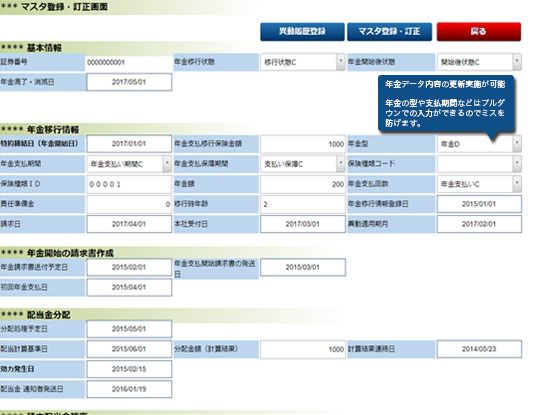Click the red 戻る button

(479, 32)
